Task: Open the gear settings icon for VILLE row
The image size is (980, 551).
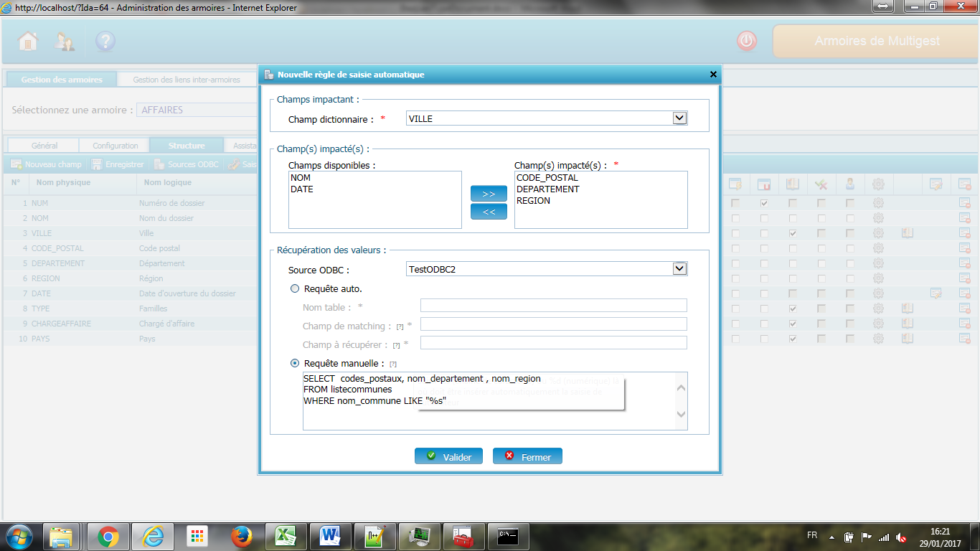Action: [x=878, y=233]
